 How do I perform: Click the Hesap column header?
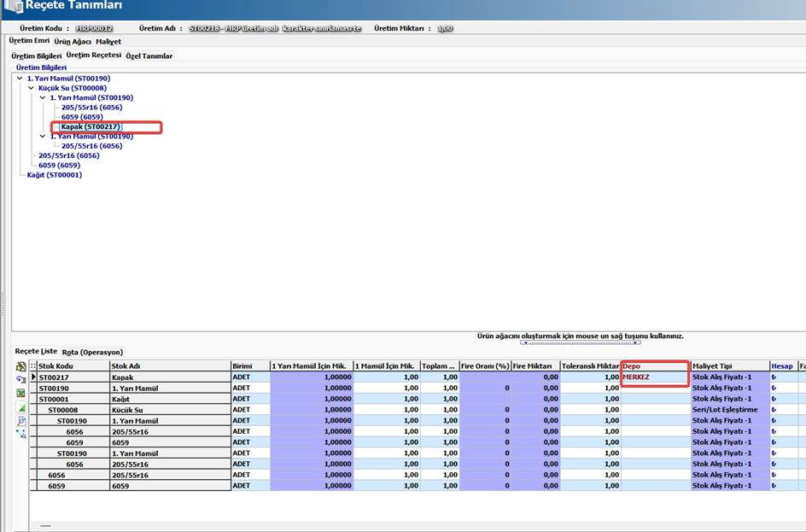point(784,366)
